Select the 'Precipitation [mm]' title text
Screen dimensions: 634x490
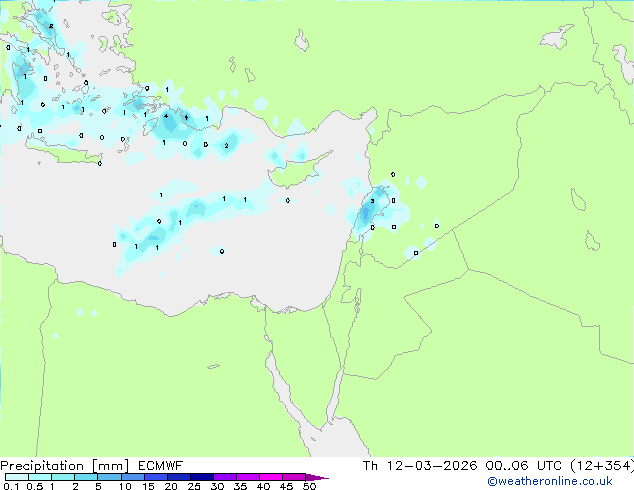tap(65, 466)
